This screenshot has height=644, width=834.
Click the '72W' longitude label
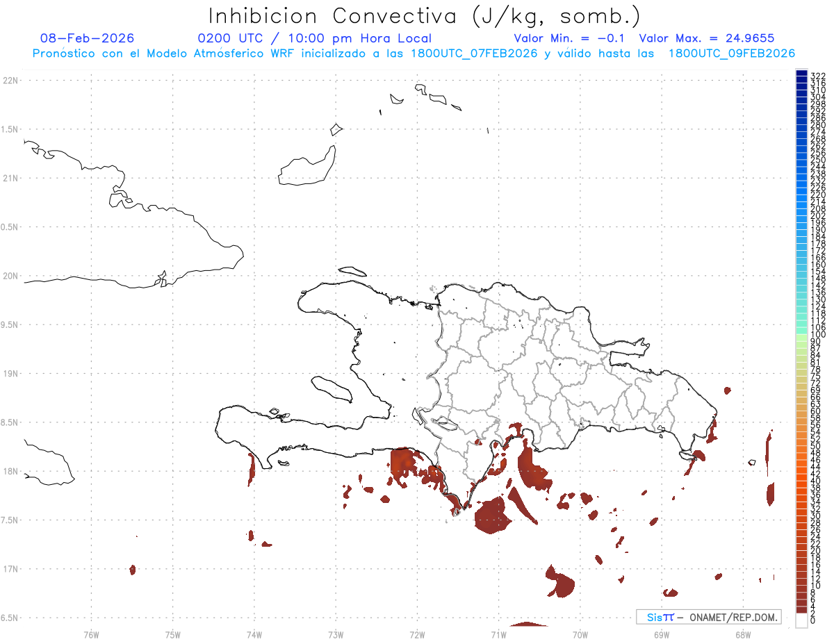pos(418,634)
